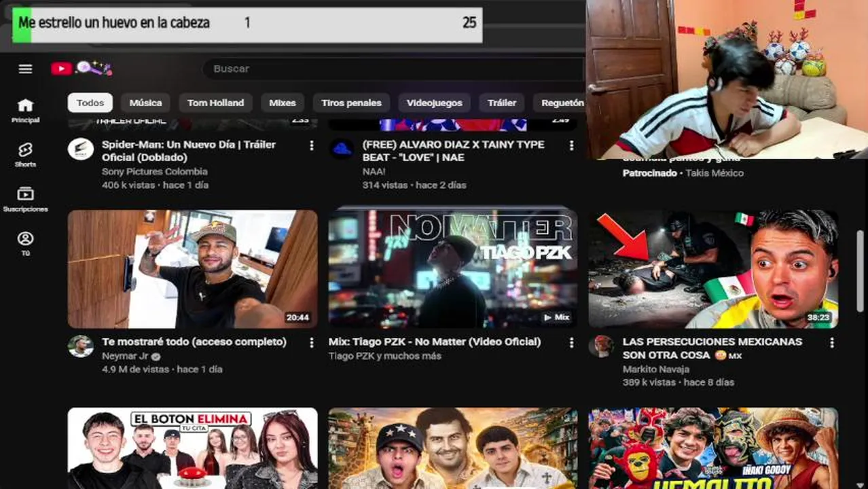Open the No Matter Tiago PZK thumbnail
The width and height of the screenshot is (868, 489).
coord(453,269)
